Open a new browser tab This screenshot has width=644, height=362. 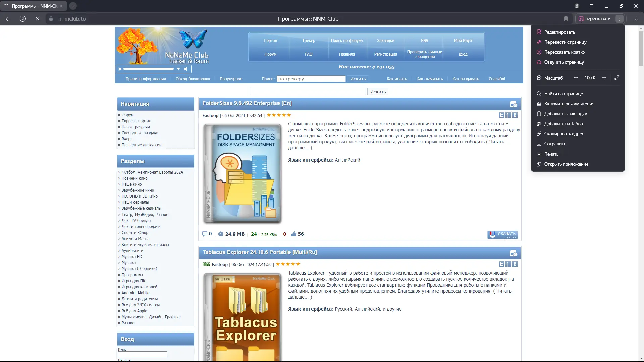pyautogui.click(x=73, y=6)
